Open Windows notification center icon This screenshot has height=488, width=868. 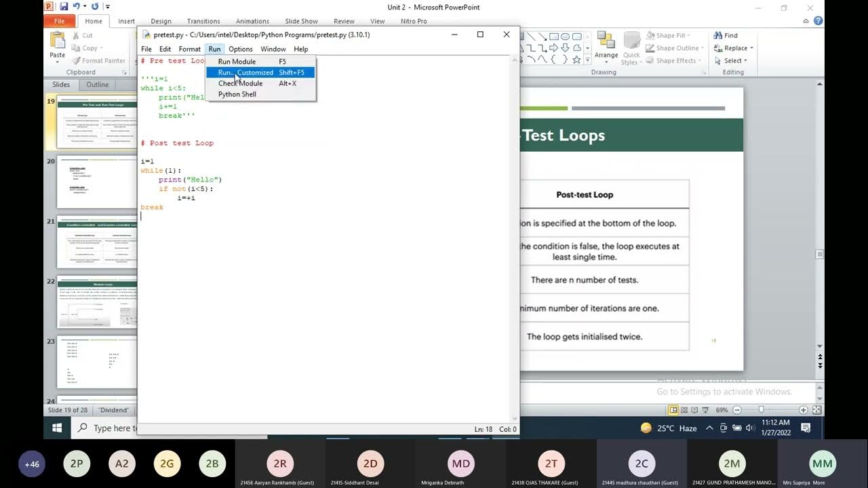click(x=806, y=428)
